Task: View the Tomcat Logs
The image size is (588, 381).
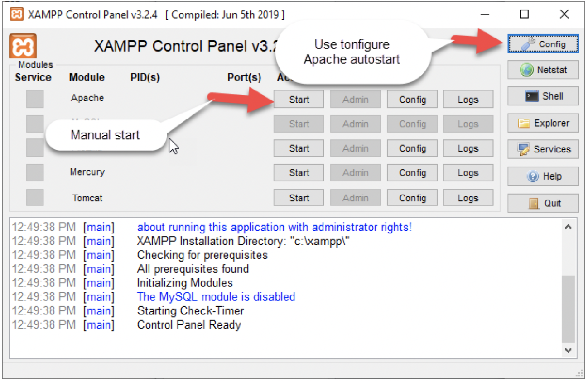Action: pos(468,198)
